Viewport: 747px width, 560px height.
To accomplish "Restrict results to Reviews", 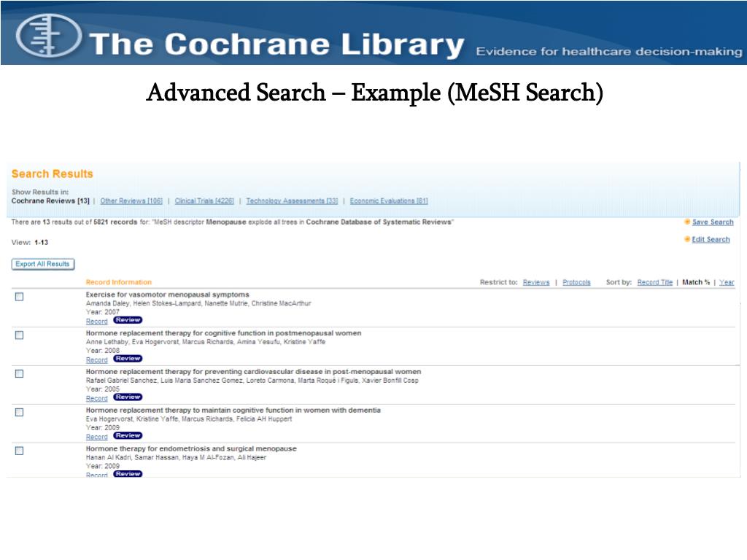I will [536, 282].
